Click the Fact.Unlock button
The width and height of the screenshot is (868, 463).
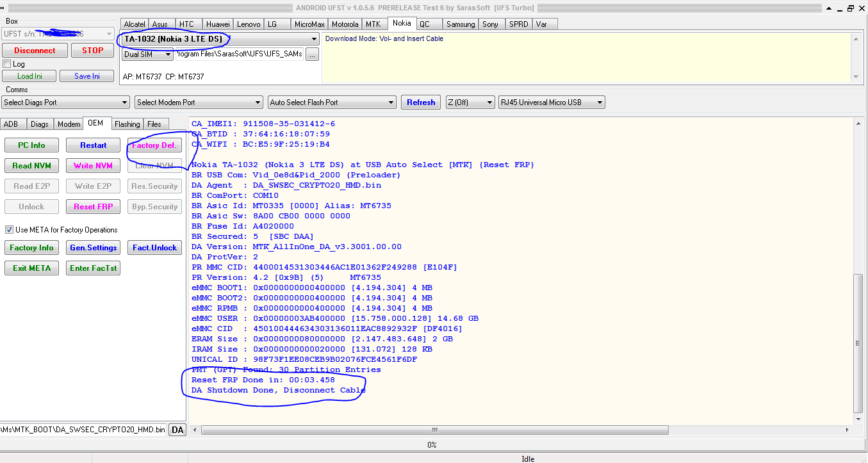tap(154, 248)
